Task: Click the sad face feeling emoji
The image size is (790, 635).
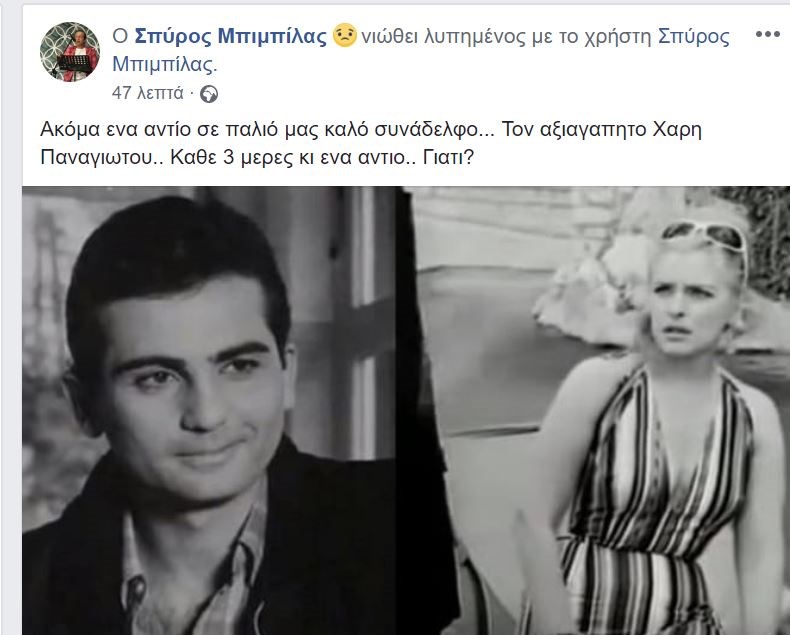Action: pyautogui.click(x=345, y=35)
